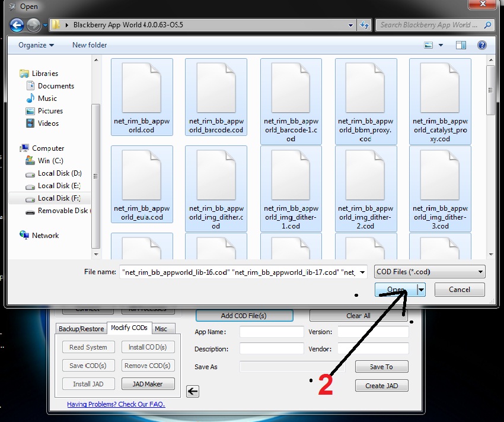Screen dimensions: 504x422
Task: Open the Removable Disk entry
Action: pyautogui.click(x=58, y=211)
